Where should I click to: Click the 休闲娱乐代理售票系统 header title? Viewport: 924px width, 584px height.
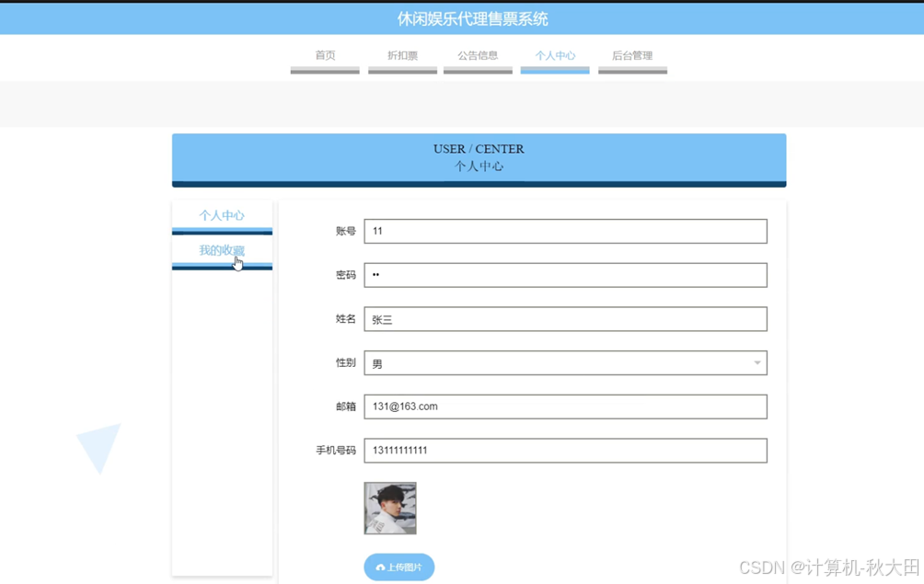tap(473, 18)
